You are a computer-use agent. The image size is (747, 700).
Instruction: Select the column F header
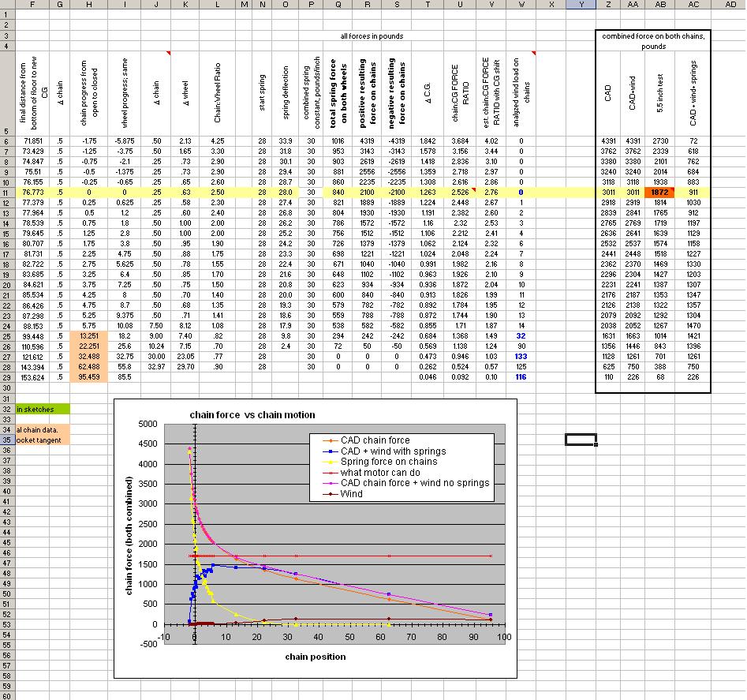point(32,5)
